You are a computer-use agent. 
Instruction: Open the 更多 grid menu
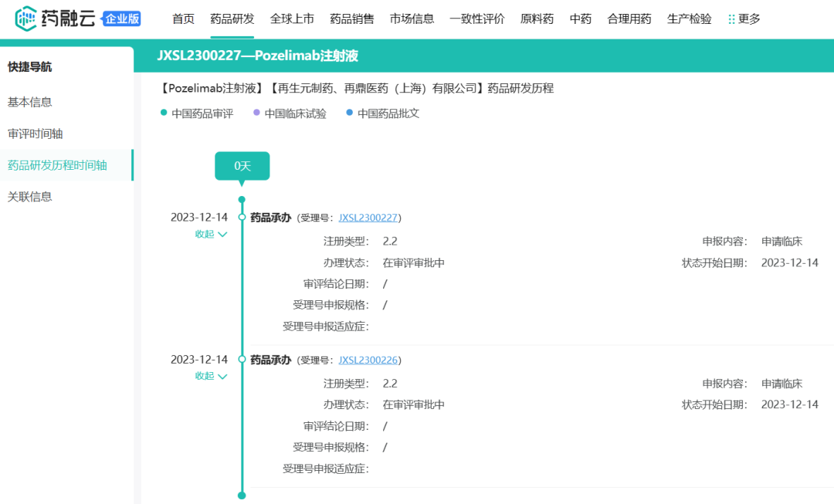[x=744, y=19]
